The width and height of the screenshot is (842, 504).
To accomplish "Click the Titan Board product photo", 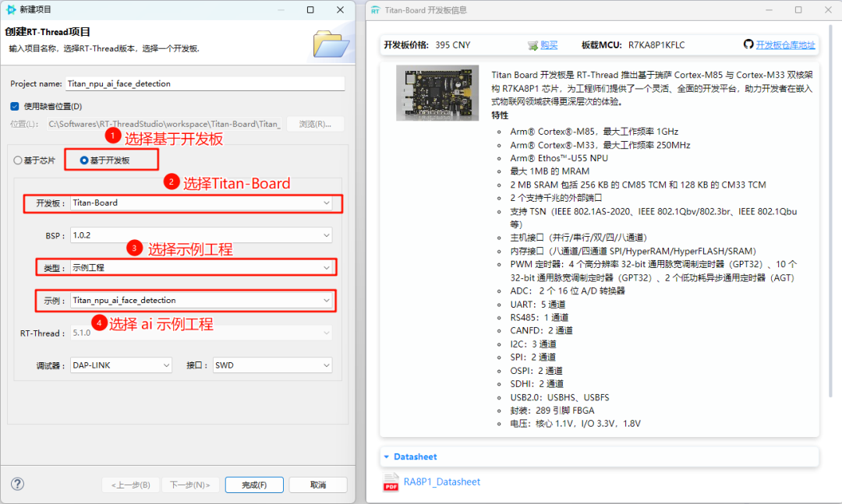I will click(x=437, y=93).
